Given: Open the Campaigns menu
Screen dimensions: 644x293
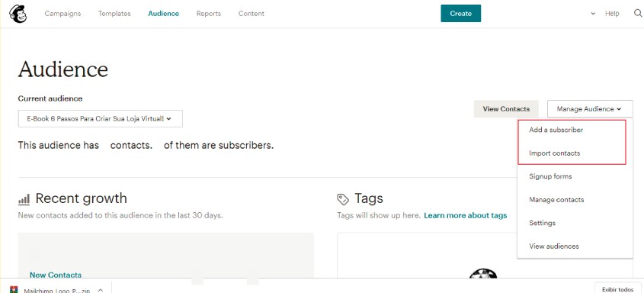Looking at the screenshot, I should pyautogui.click(x=62, y=14).
